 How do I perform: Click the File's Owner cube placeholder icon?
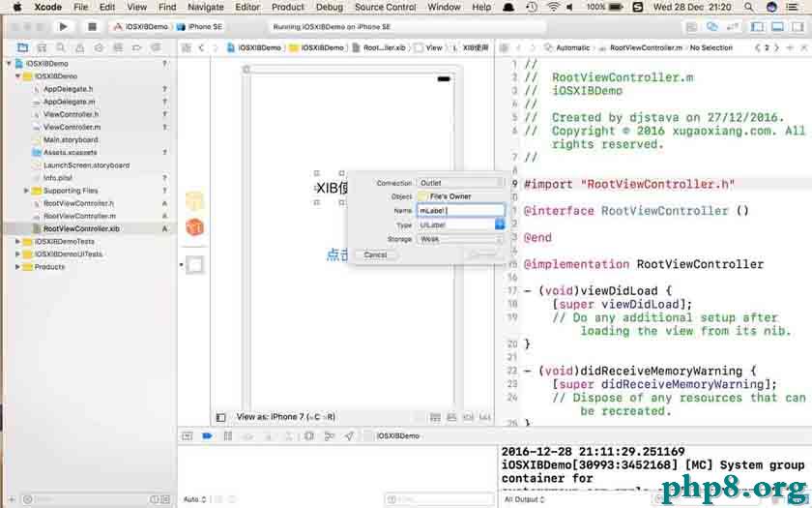click(x=195, y=201)
